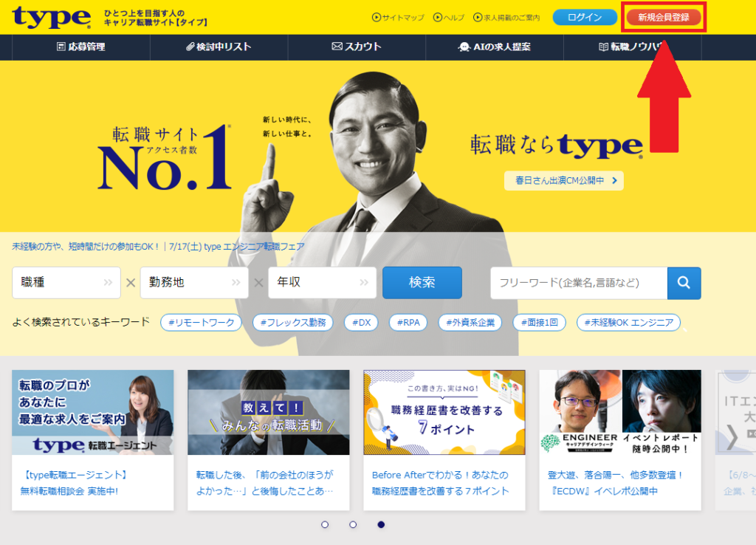The width and height of the screenshot is (756, 545).
Task: Select the #リモートワーク keyword tag
Action: (x=201, y=322)
